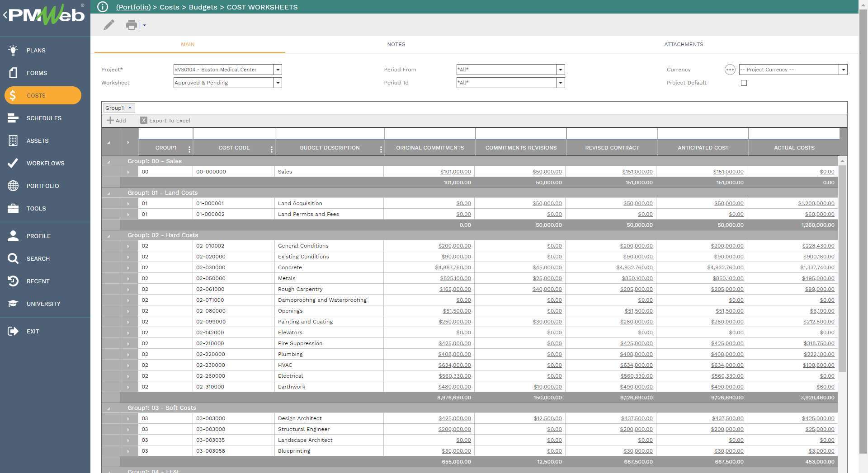Image resolution: width=868 pixels, height=473 pixels.
Task: Open the Portfolio module
Action: [43, 186]
